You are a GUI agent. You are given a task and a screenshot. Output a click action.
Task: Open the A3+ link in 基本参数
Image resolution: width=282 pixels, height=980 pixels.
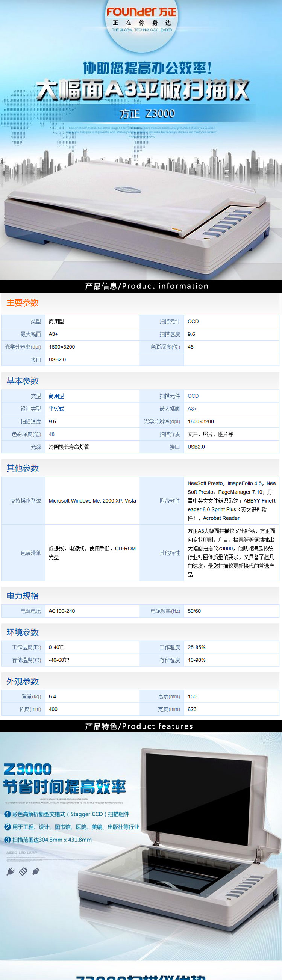pos(192,409)
